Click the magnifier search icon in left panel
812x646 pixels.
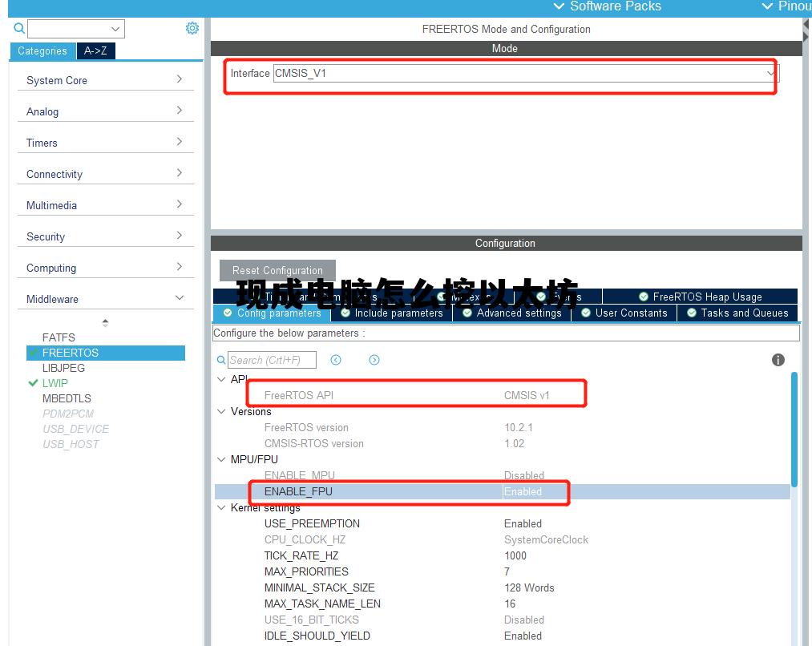click(x=19, y=28)
